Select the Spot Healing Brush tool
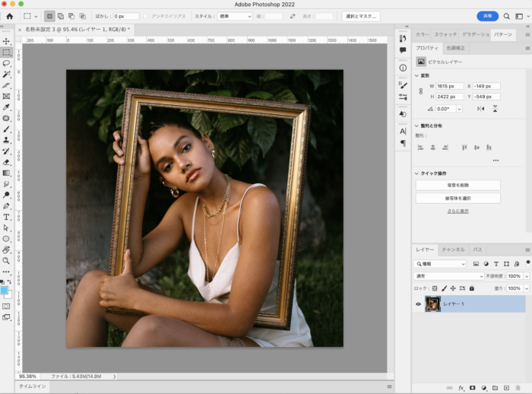The image size is (532, 394). (6, 118)
